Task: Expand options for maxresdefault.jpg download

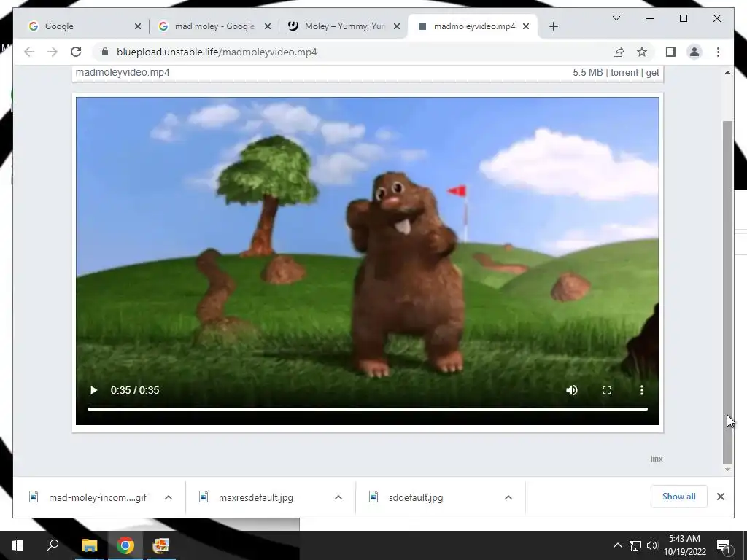Action: (338, 497)
